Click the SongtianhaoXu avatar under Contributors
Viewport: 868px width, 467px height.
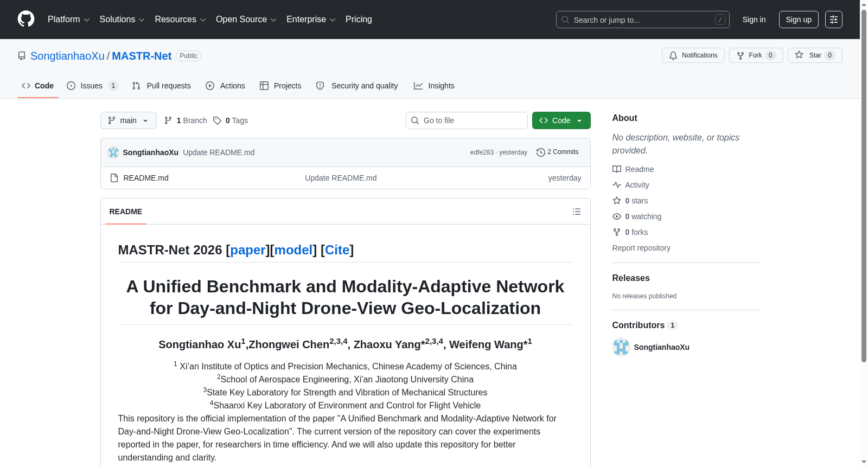tap(621, 347)
